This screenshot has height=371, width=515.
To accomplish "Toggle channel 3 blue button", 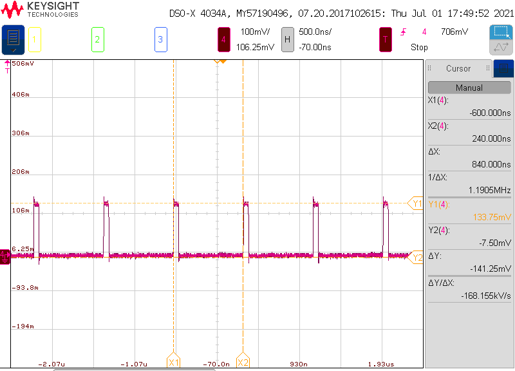I will click(161, 40).
